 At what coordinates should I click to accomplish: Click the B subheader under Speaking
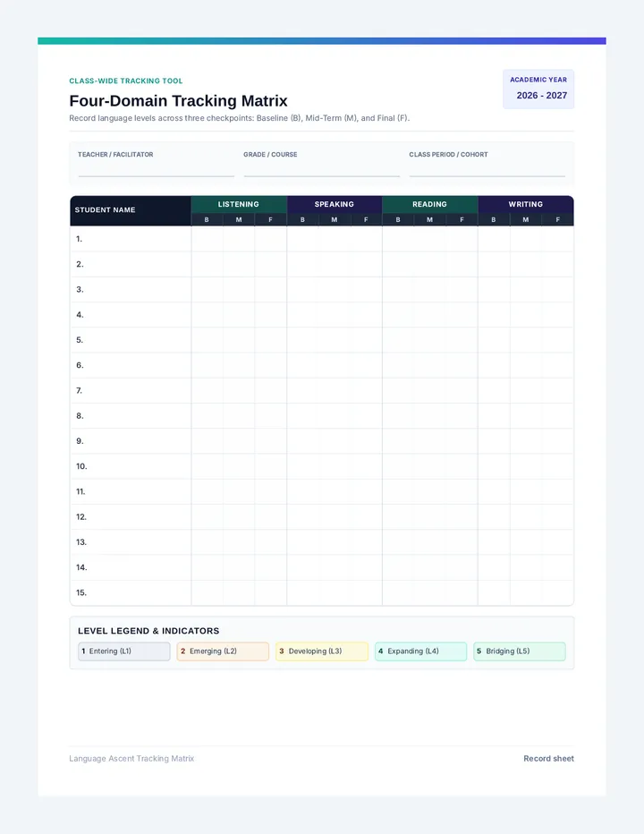pos(302,219)
